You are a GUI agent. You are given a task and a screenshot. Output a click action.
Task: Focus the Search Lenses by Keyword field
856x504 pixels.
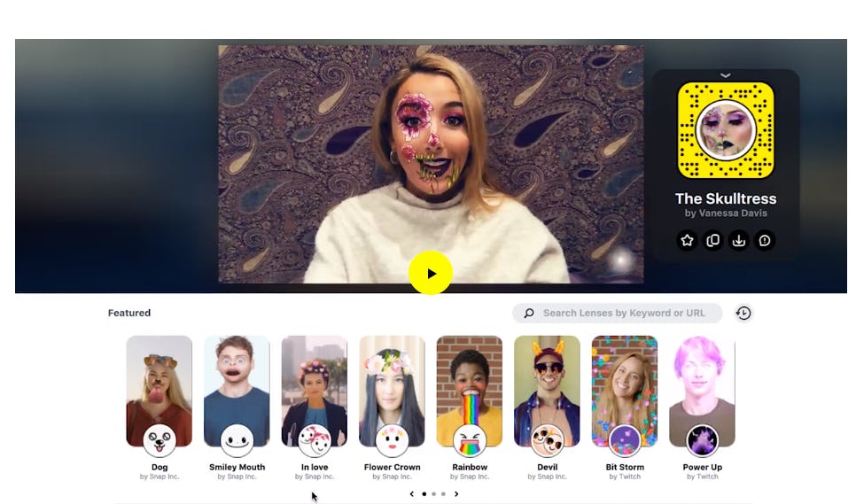pos(618,313)
